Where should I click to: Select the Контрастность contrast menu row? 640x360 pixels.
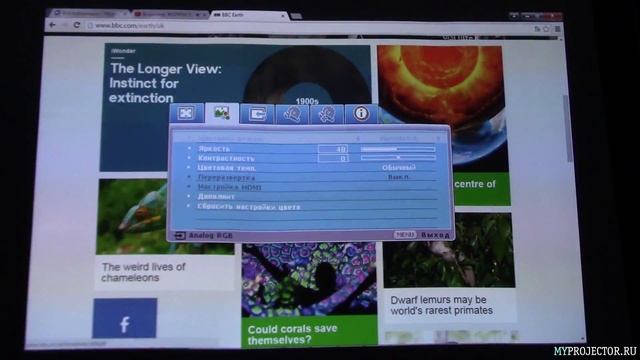[311, 158]
